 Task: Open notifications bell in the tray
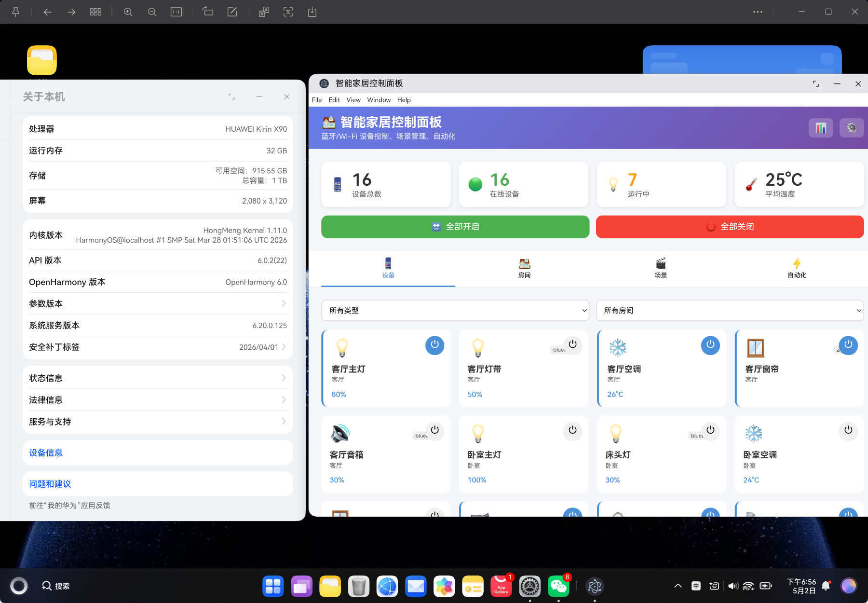point(826,586)
